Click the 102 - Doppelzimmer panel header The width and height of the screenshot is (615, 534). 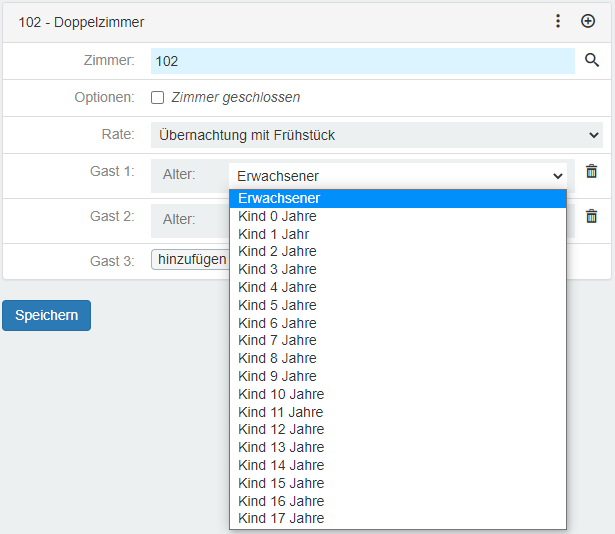click(x=250, y=21)
